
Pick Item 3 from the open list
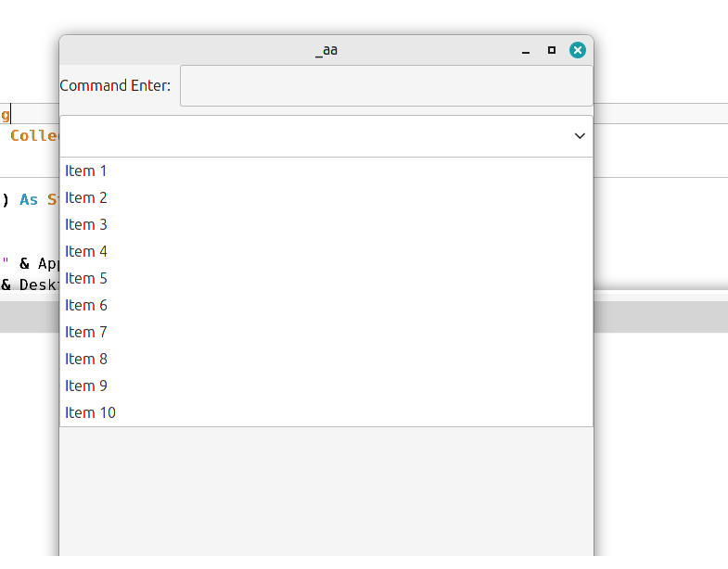pyautogui.click(x=86, y=224)
